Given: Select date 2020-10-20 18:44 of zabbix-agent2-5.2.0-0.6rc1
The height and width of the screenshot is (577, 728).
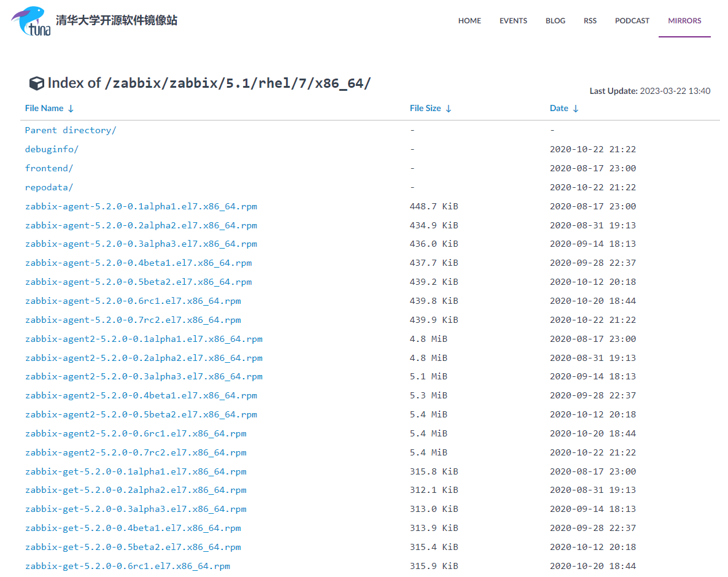Looking at the screenshot, I should 593,434.
